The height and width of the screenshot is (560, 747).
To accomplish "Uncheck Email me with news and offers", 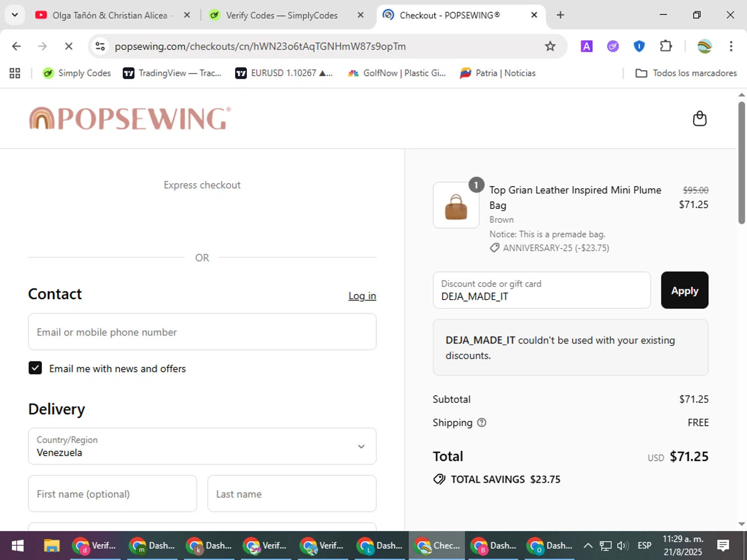I will [x=35, y=368].
